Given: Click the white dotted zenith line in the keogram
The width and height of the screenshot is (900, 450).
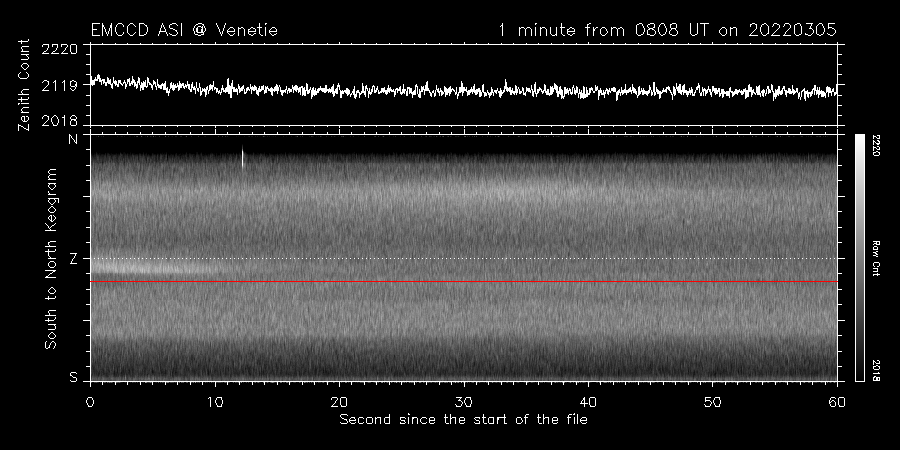Looking at the screenshot, I should point(464,258).
